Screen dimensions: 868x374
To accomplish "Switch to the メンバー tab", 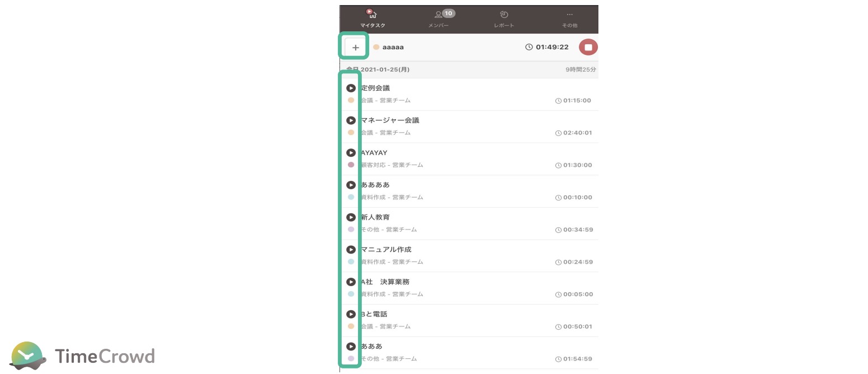I will coord(439,18).
